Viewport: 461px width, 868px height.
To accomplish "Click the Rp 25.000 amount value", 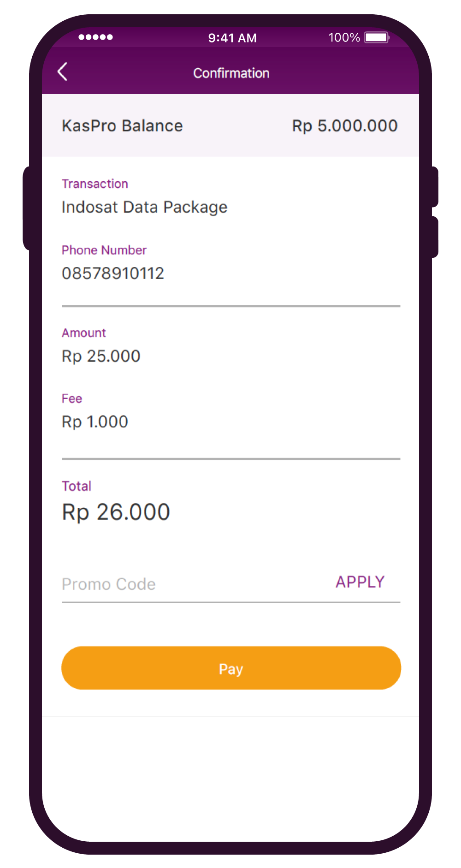I will tap(101, 356).
